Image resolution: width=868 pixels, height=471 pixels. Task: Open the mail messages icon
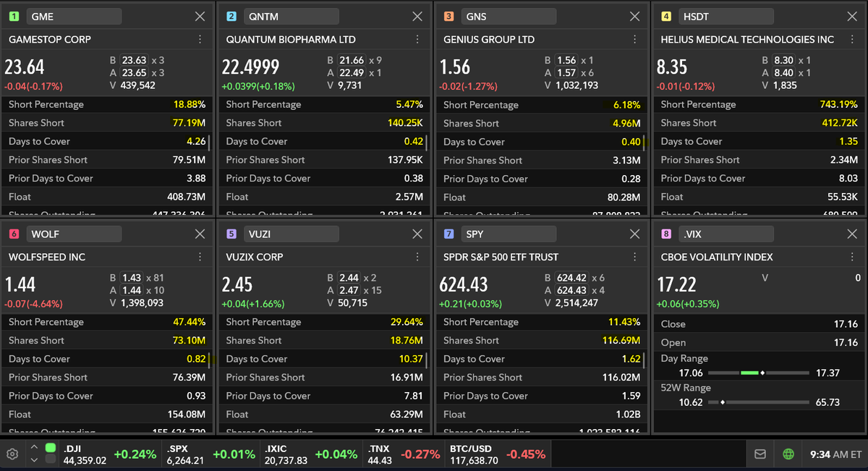[x=760, y=454]
